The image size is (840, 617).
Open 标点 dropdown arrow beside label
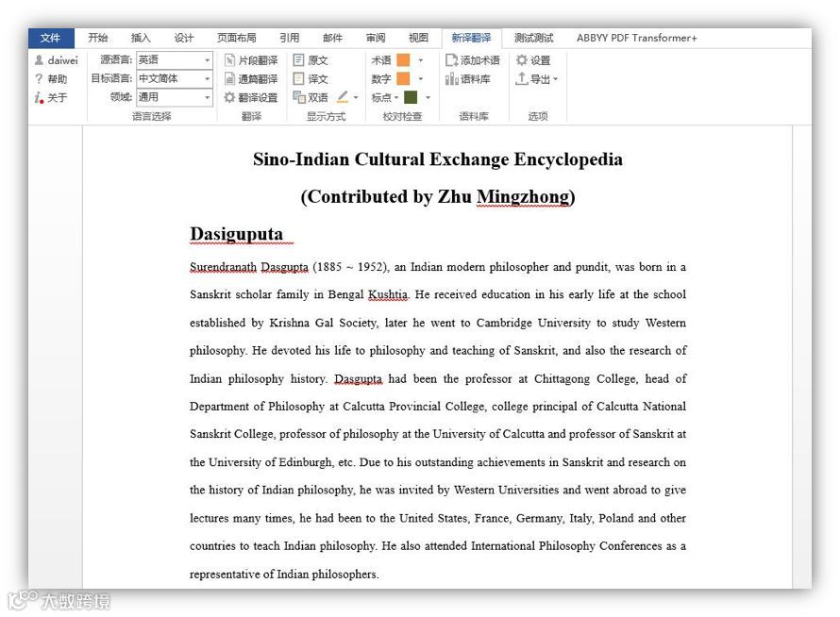396,97
